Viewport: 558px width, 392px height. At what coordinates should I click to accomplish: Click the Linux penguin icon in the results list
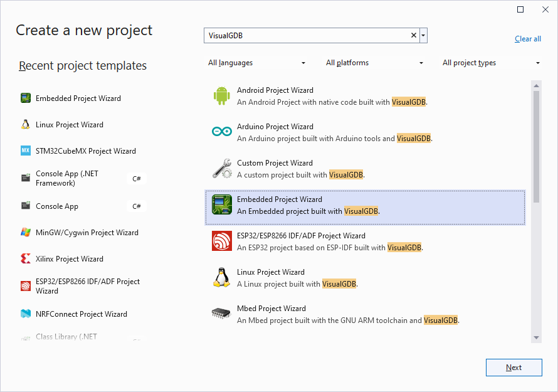(222, 277)
